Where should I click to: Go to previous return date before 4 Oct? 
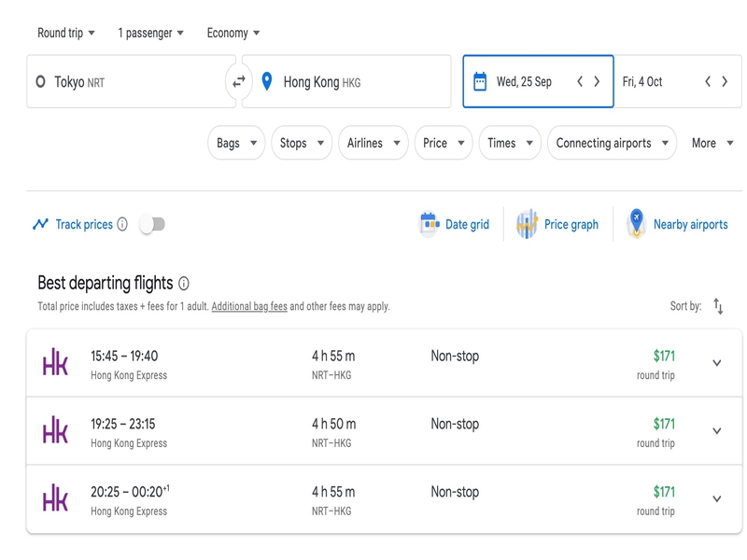708,81
